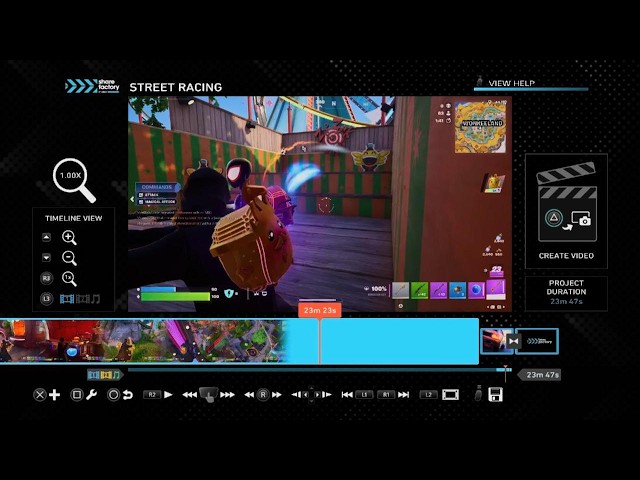This screenshot has width=640, height=480.
Task: Play the preview
Action: point(168,395)
